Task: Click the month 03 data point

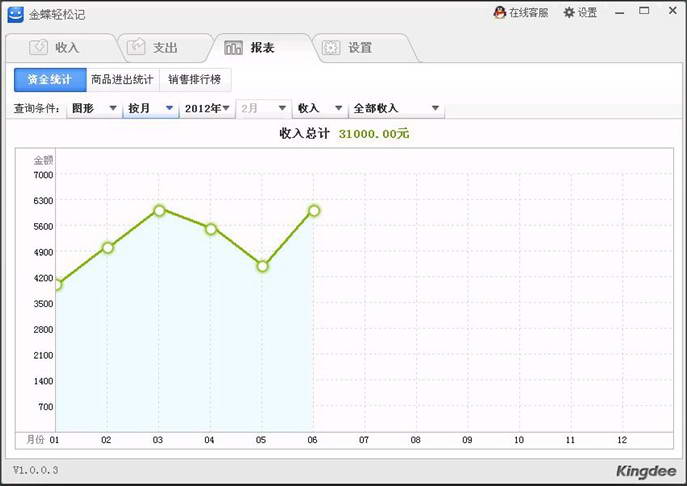Action: click(x=159, y=211)
